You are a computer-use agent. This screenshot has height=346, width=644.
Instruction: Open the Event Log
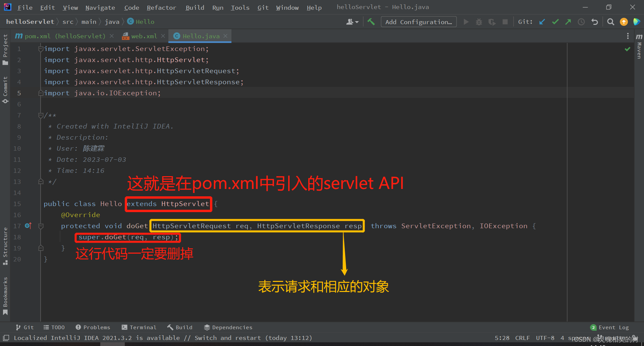(x=610, y=327)
